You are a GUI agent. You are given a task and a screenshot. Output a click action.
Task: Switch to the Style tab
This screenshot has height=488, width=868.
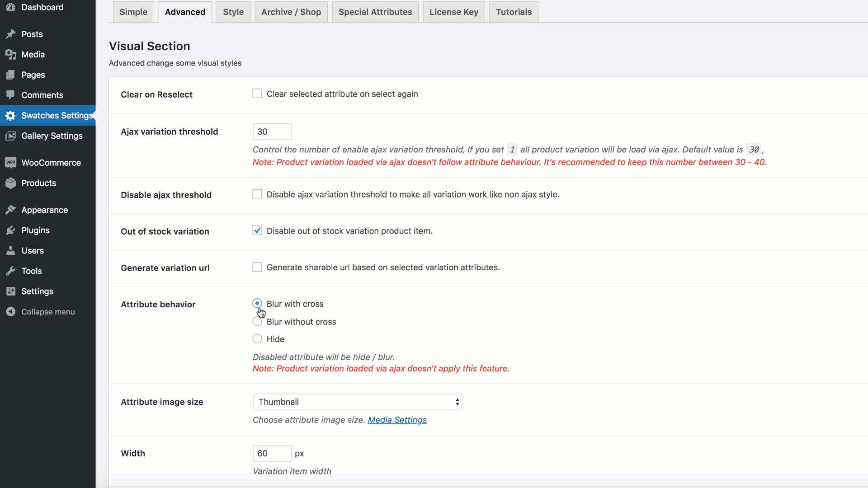pos(233,12)
